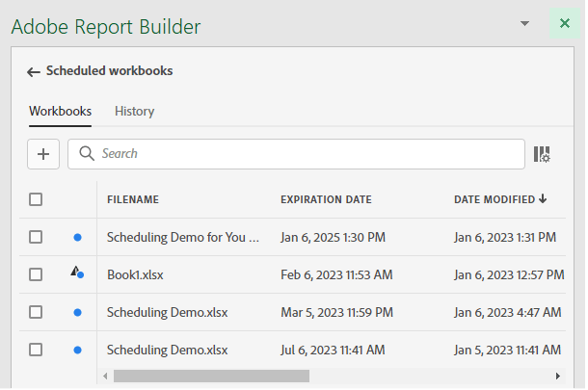Click status dot for Mar 5 Scheduling Demo.xlsx
Viewport: 588px width, 390px height.
point(77,312)
